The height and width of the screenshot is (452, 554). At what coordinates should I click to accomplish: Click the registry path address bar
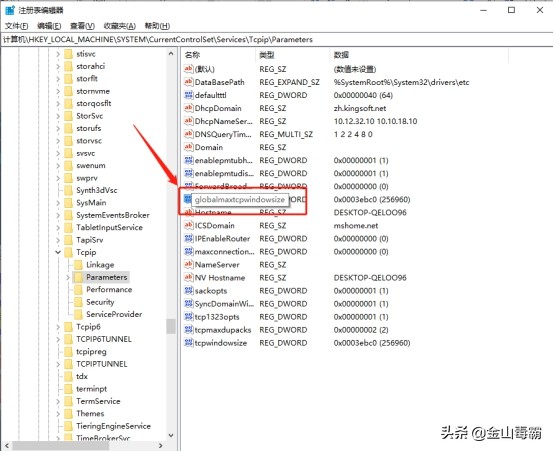point(277,40)
